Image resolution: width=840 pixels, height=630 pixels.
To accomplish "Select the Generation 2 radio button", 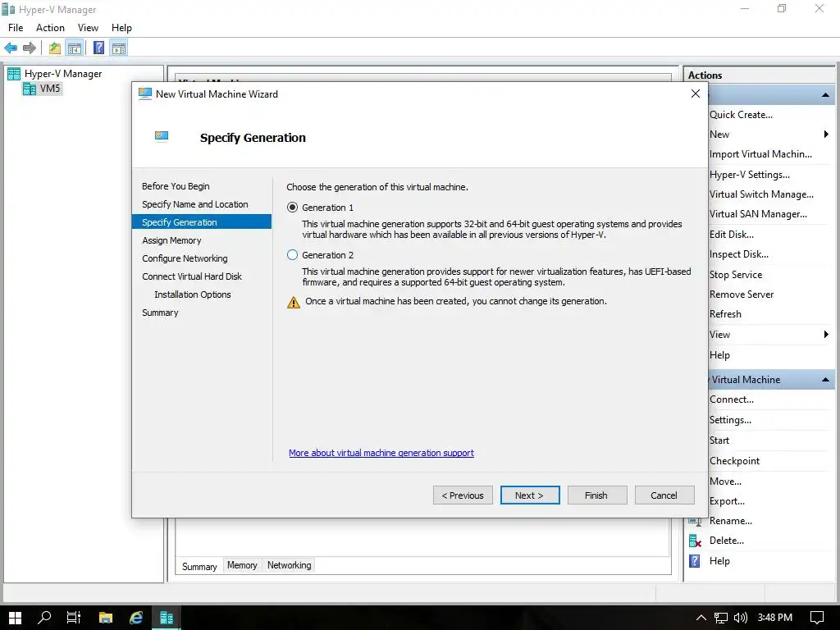I will point(293,255).
